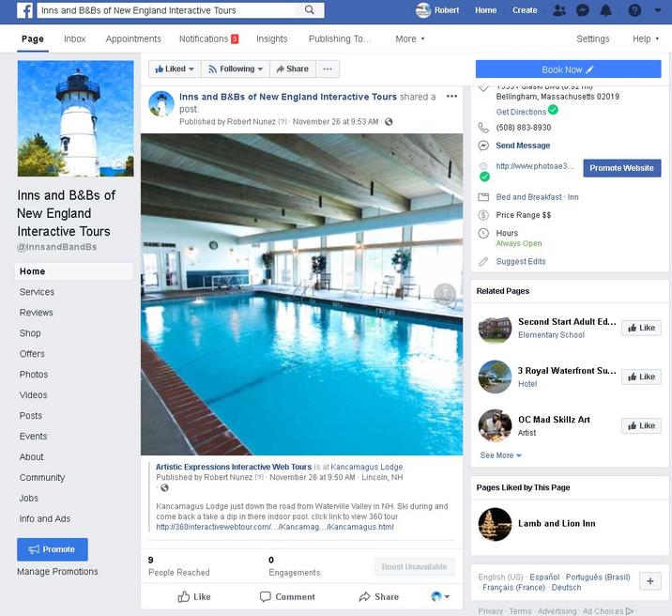Click the clock icon beside Hours
Screen dimensions: 672x616
click(x=483, y=233)
